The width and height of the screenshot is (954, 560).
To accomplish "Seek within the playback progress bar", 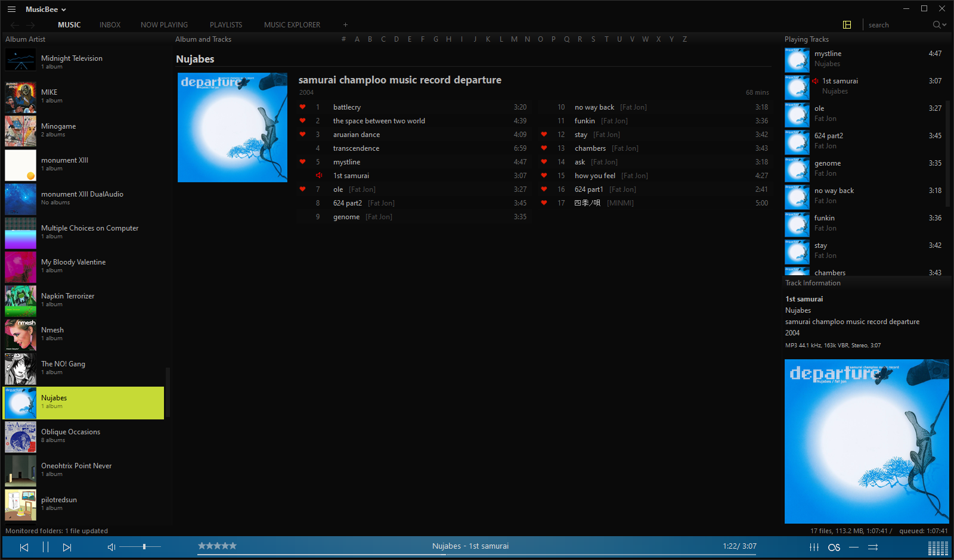I will (x=477, y=555).
